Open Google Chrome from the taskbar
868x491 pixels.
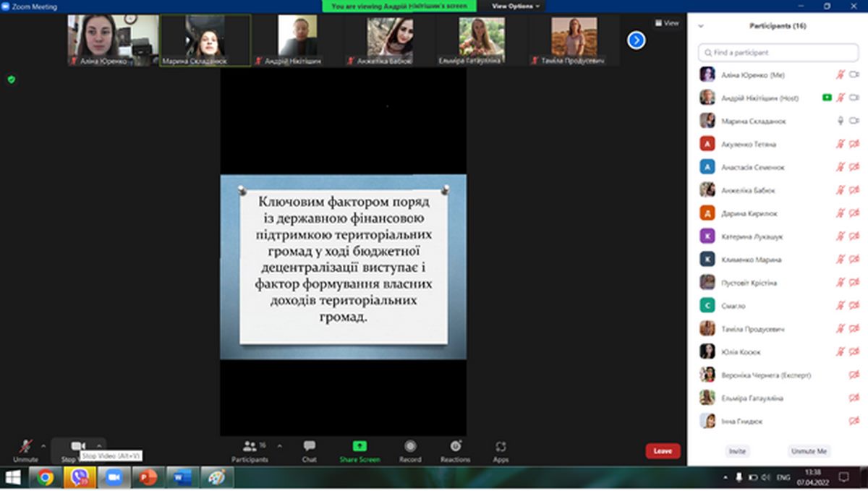pos(46,477)
